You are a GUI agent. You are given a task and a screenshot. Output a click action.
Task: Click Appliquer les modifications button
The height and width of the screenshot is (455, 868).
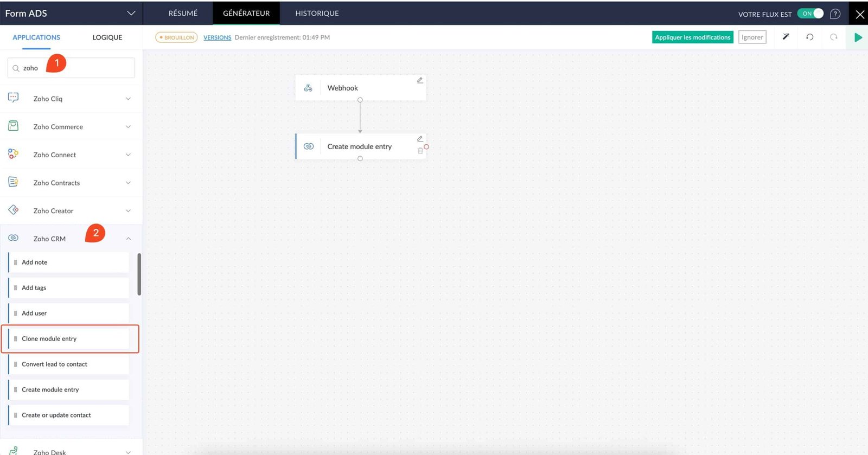692,37
